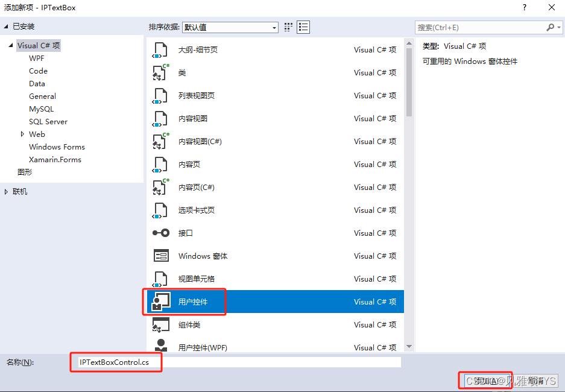Click the 大纲-细节页 template icon
565x392 pixels.
[160, 49]
